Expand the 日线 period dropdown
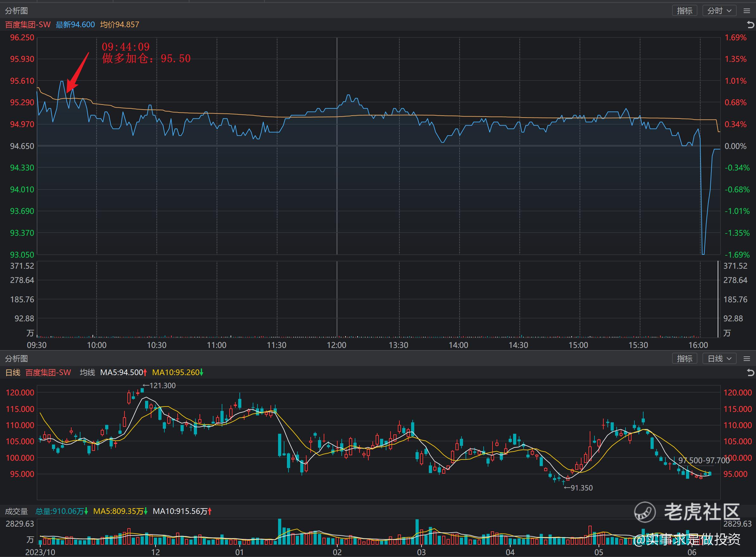 (719, 358)
